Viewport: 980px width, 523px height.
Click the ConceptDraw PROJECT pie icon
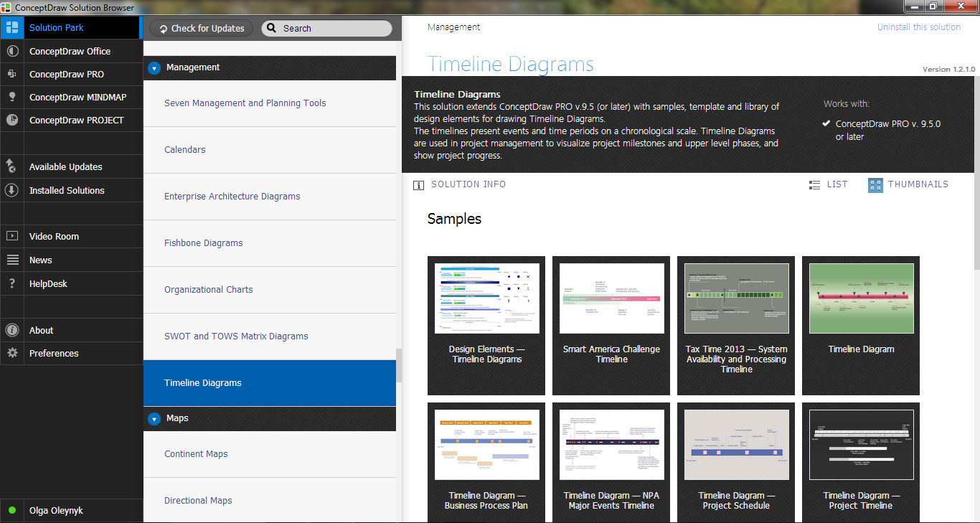(11, 120)
